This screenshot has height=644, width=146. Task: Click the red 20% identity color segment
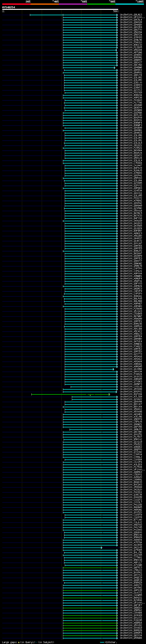click(16, 4)
